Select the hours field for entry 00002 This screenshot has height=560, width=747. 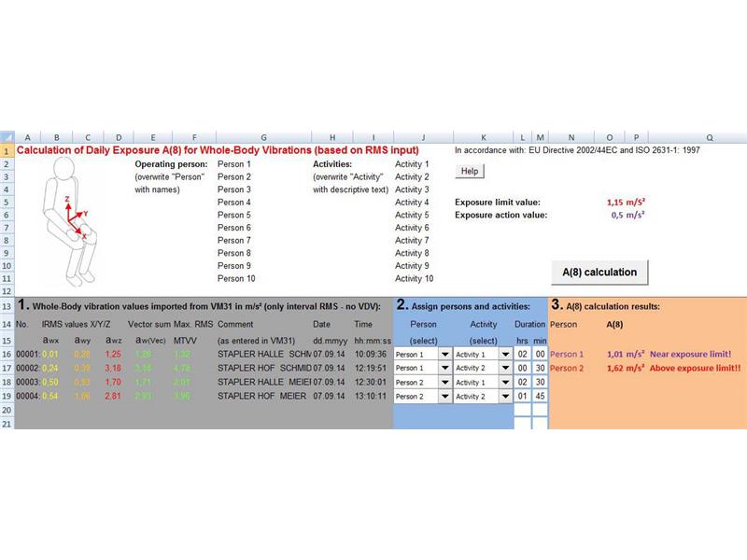tap(523, 368)
